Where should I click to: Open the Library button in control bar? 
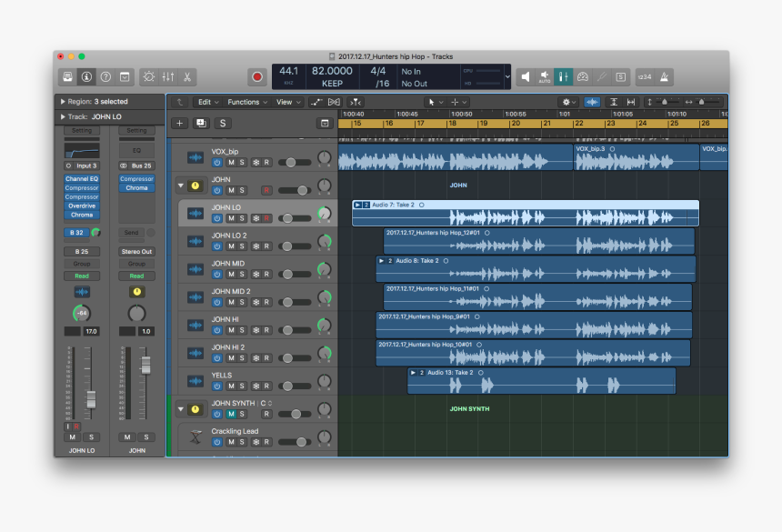(x=68, y=76)
